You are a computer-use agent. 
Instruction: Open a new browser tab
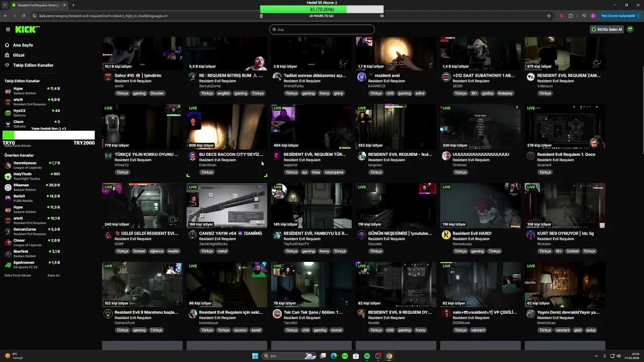pyautogui.click(x=73, y=5)
